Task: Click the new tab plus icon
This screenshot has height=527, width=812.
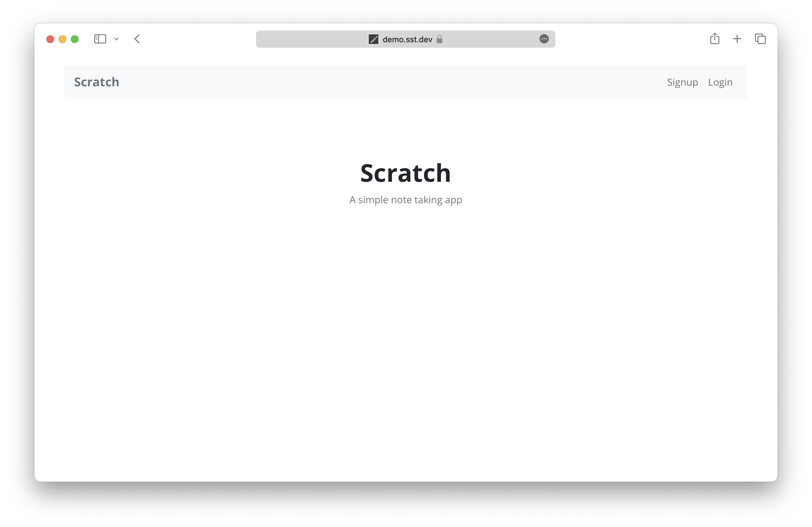Action: point(737,39)
